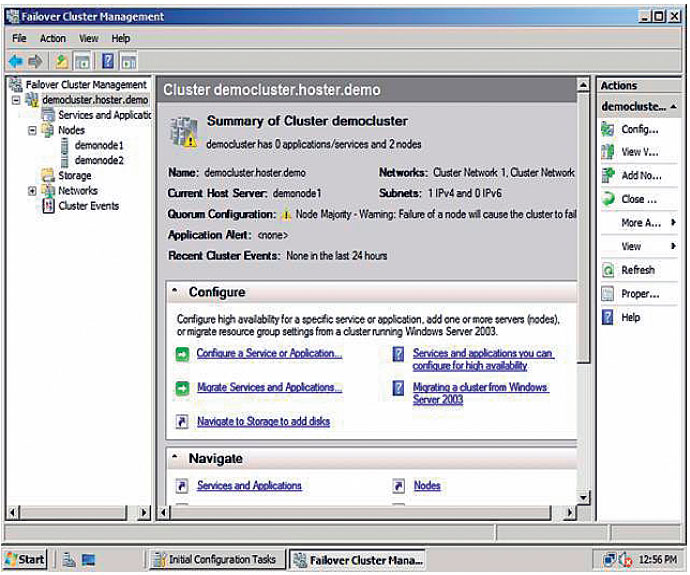Open Navigate to Storage to add disks link

click(x=263, y=422)
